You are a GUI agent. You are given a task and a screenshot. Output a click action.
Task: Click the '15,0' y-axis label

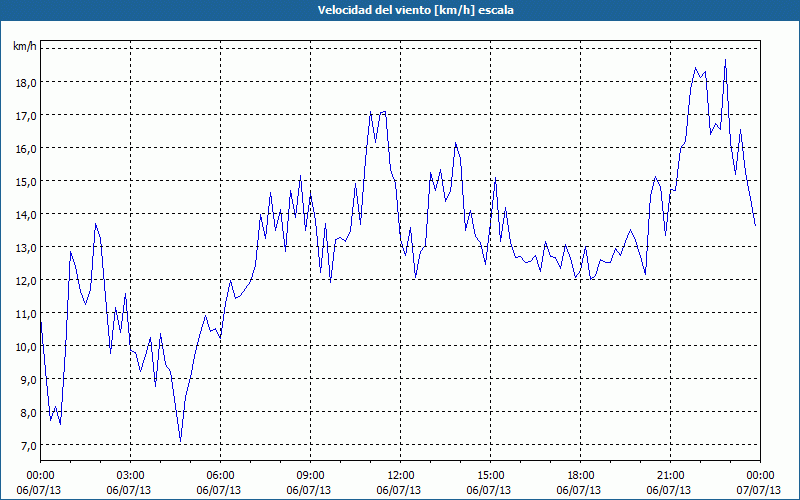[x=27, y=182]
